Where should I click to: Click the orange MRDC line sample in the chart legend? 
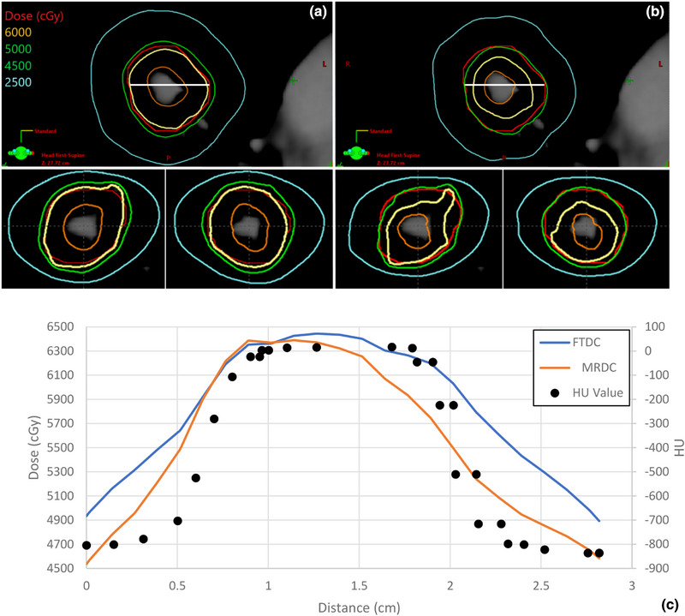click(x=555, y=368)
